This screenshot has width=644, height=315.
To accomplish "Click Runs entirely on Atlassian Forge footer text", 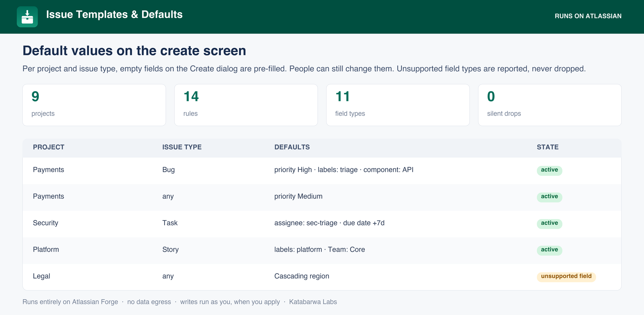I will point(70,302).
